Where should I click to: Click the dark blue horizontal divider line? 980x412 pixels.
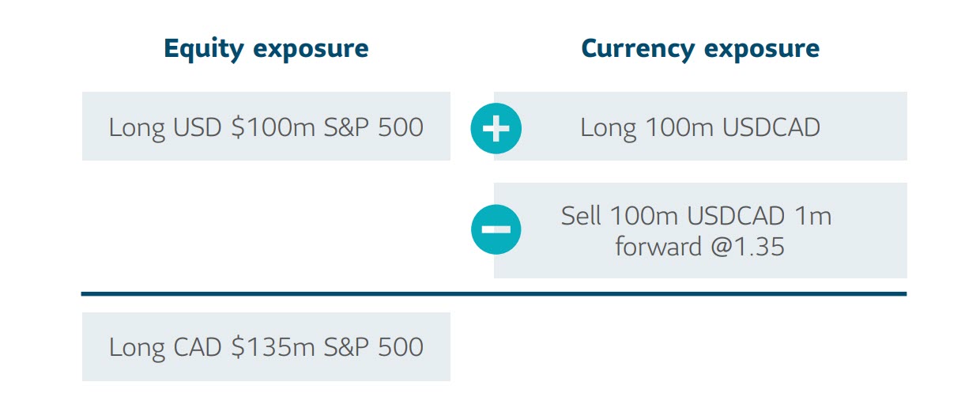point(494,294)
